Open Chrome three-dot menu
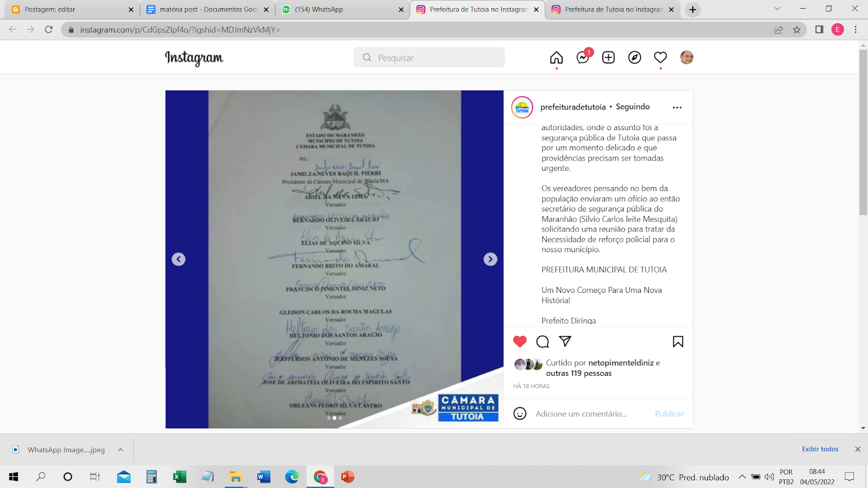868x488 pixels. coord(856,30)
